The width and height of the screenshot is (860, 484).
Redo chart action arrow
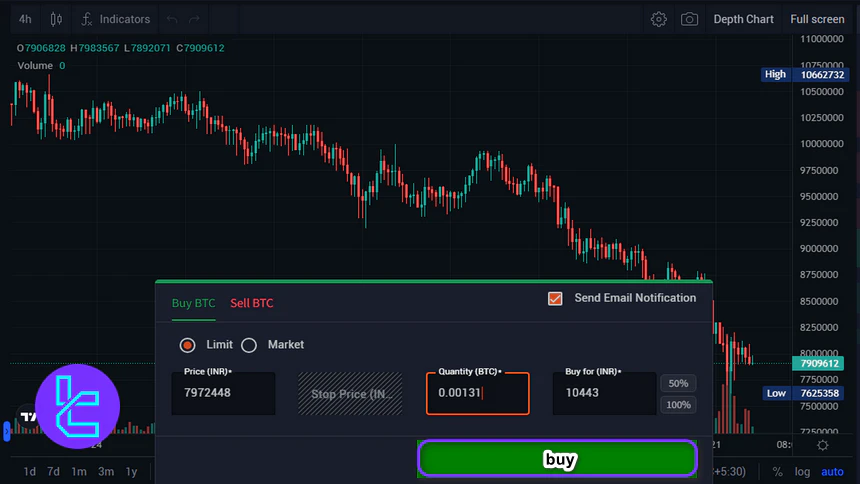pyautogui.click(x=194, y=20)
